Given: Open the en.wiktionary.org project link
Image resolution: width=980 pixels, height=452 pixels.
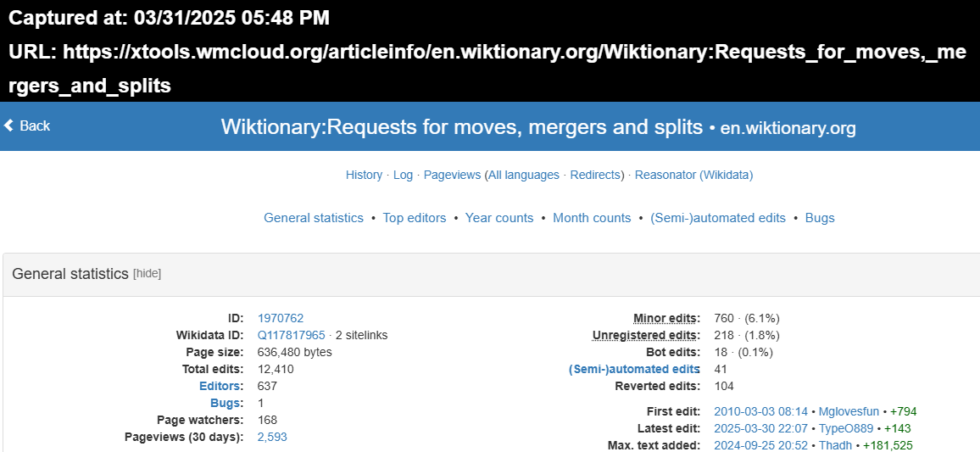Looking at the screenshot, I should coord(788,128).
